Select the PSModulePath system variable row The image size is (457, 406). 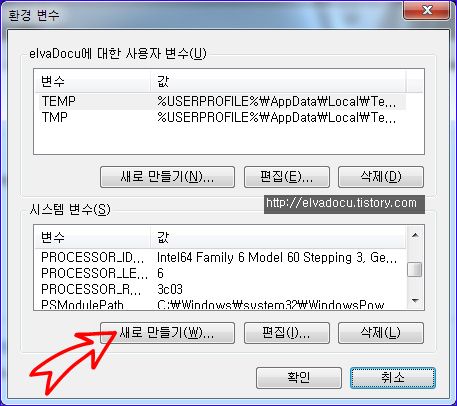(220, 304)
